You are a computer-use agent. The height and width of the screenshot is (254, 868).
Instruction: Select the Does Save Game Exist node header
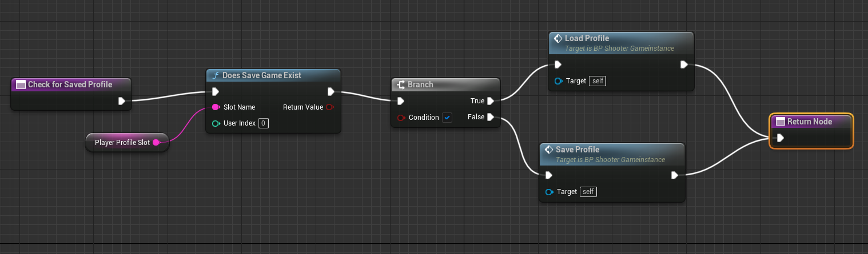click(273, 75)
